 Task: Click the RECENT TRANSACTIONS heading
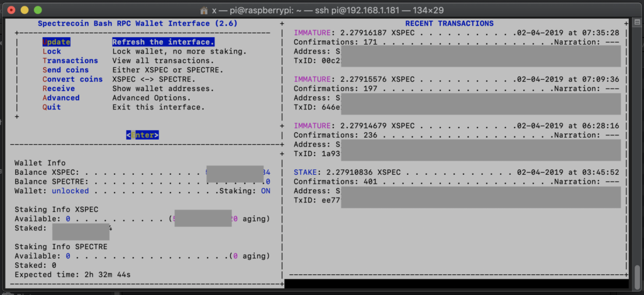pyautogui.click(x=449, y=23)
